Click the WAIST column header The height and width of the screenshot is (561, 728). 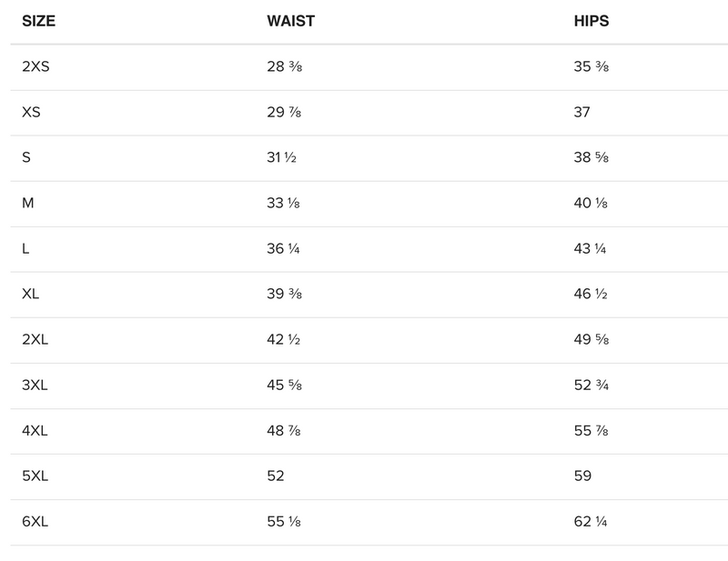[290, 21]
